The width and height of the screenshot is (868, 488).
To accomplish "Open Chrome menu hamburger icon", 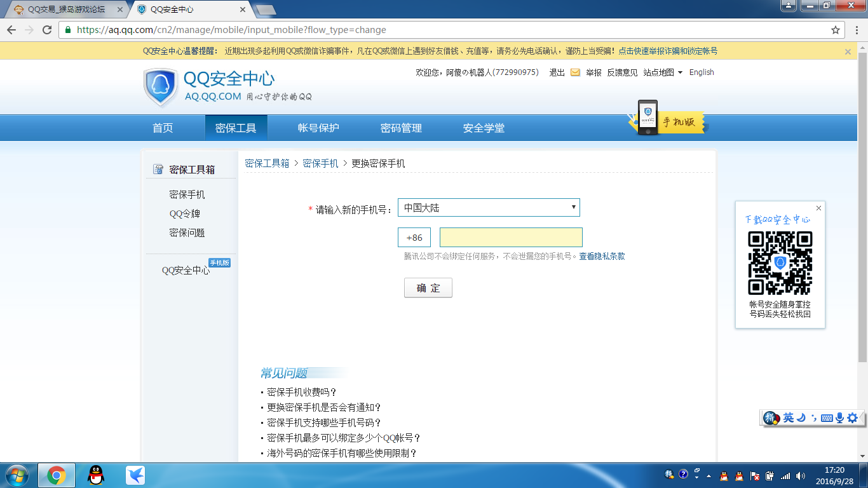I will click(x=855, y=30).
